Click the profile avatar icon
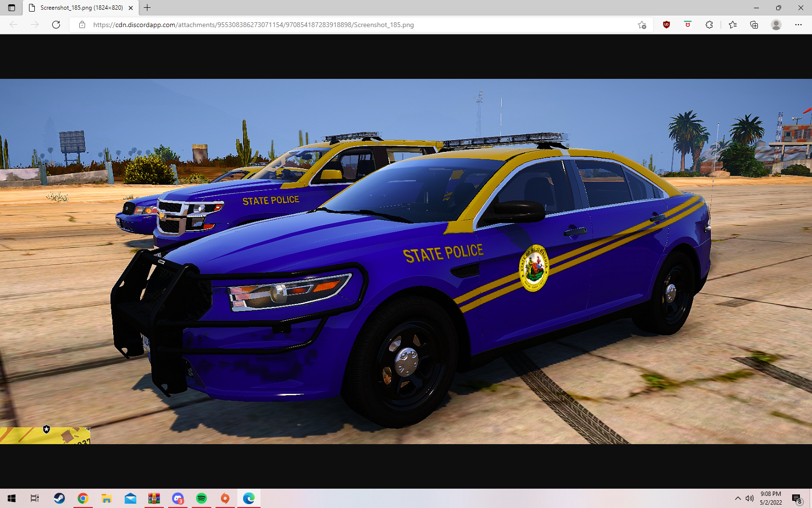812x508 pixels. point(776,25)
